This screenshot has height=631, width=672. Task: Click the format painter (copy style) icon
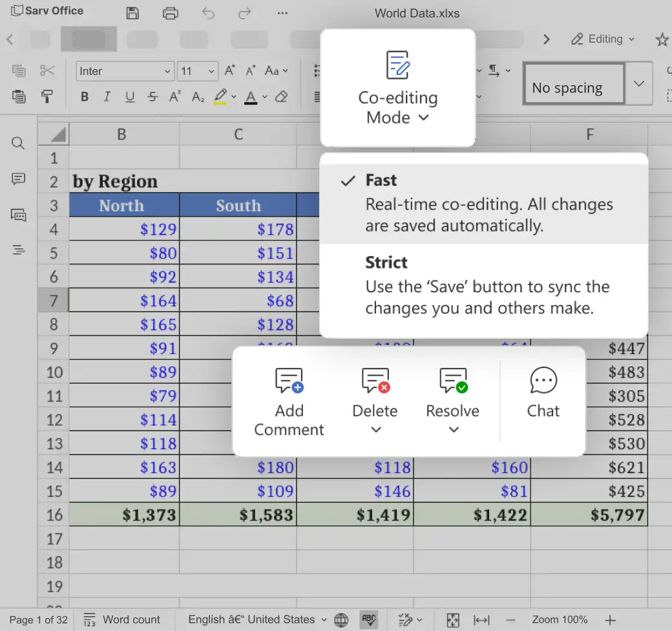coord(47,97)
